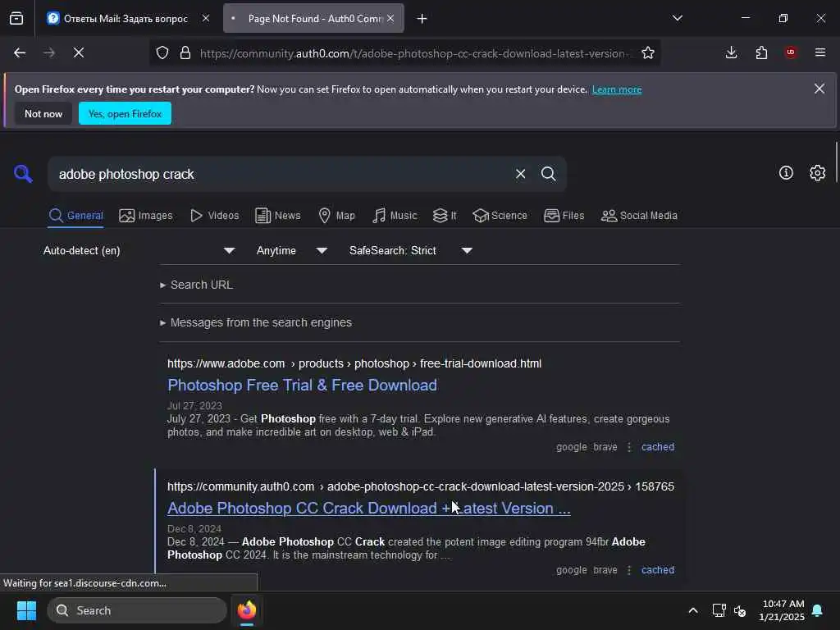Open the About info icon

(786, 173)
